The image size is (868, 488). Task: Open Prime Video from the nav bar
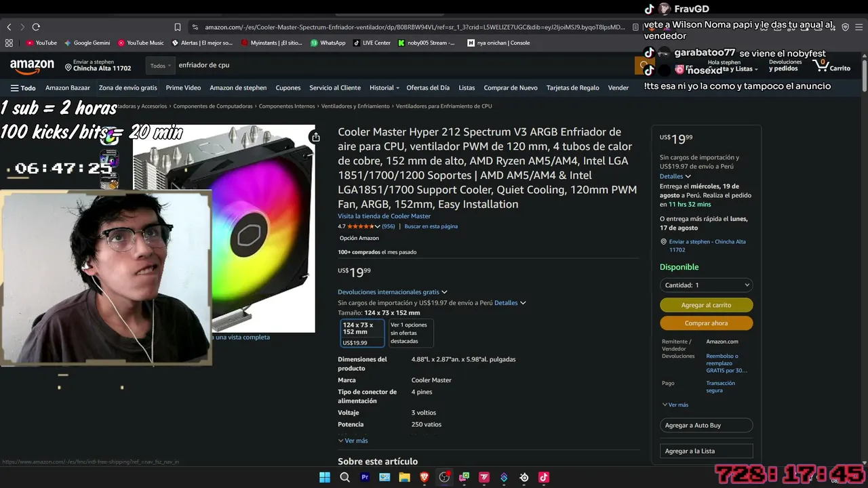[183, 87]
